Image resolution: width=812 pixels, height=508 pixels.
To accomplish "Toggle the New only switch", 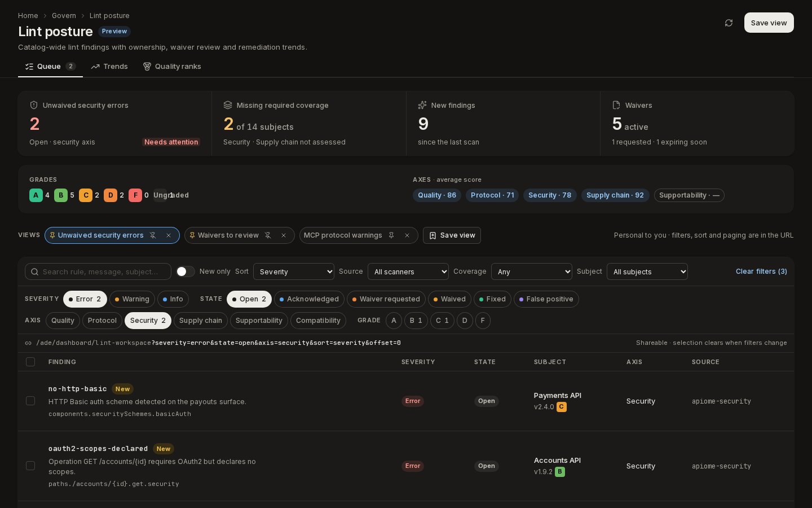I will tap(186, 271).
